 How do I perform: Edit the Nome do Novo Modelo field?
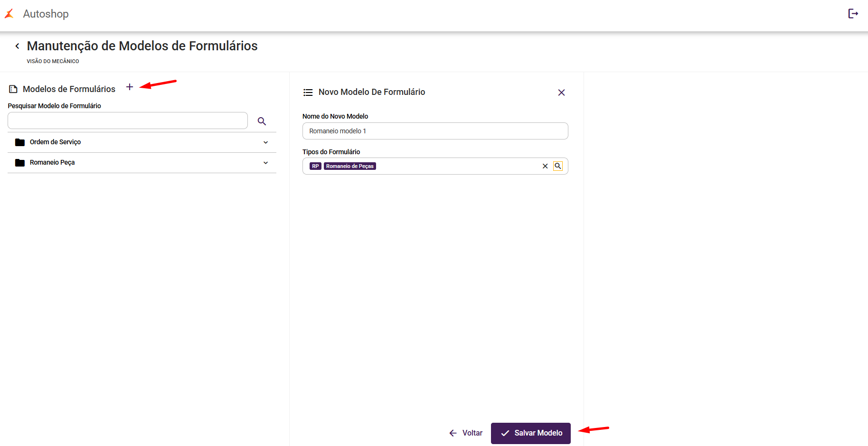435,131
